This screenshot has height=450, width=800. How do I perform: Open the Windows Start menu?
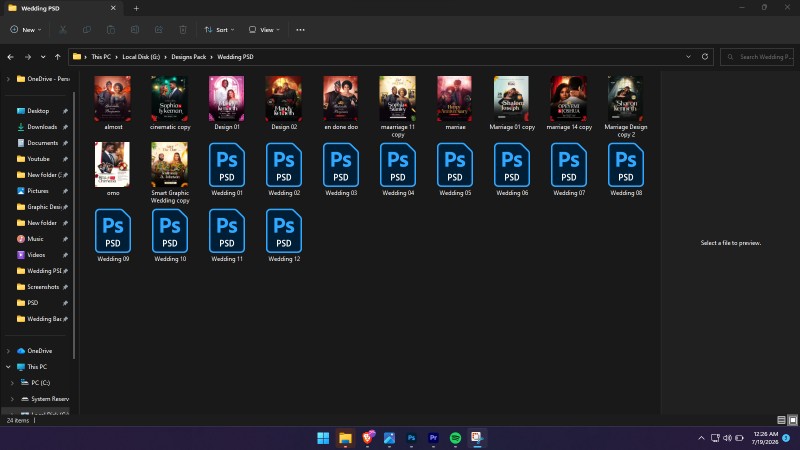coord(323,438)
